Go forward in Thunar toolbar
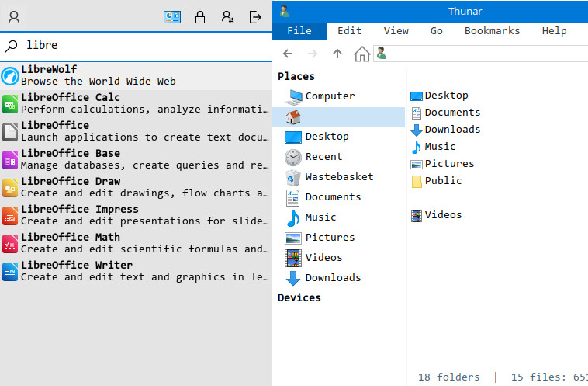Image resolution: width=588 pixels, height=386 pixels. [313, 54]
